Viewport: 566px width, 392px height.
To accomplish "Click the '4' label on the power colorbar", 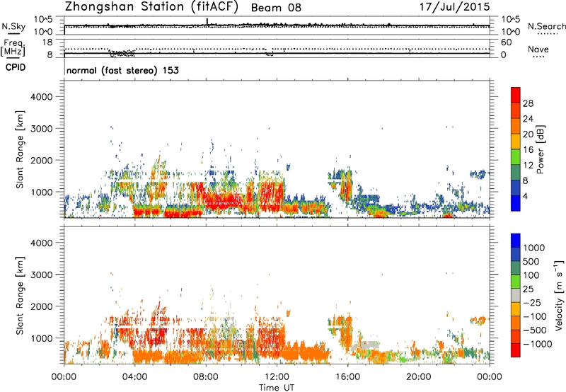I will click(526, 197).
